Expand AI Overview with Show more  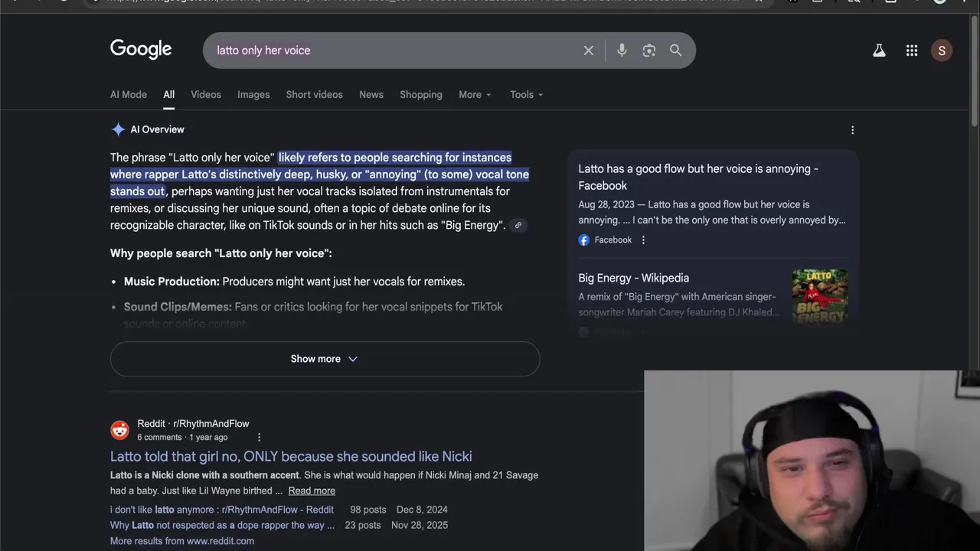click(x=325, y=359)
